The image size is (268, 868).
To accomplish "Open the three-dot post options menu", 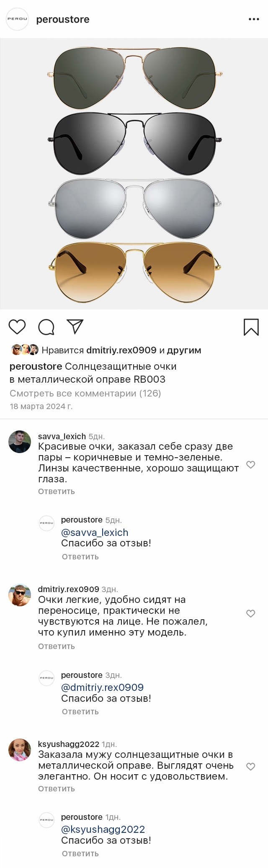I will click(254, 19).
